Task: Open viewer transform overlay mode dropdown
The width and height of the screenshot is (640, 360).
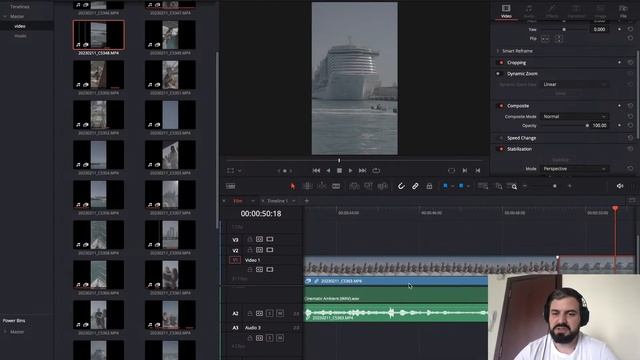Action: click(x=240, y=171)
